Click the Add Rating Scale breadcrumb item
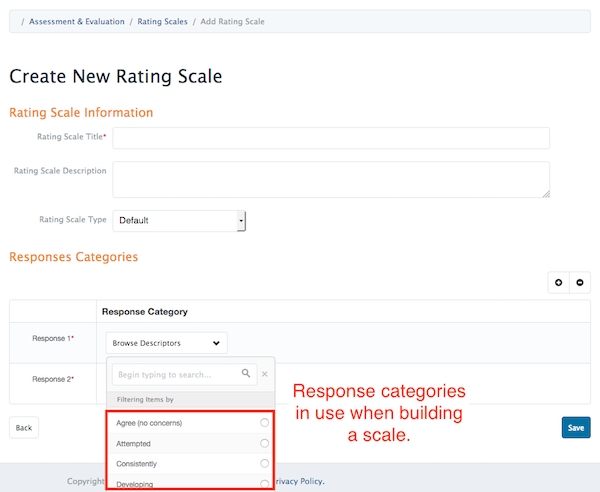This screenshot has width=600, height=492. (x=231, y=21)
